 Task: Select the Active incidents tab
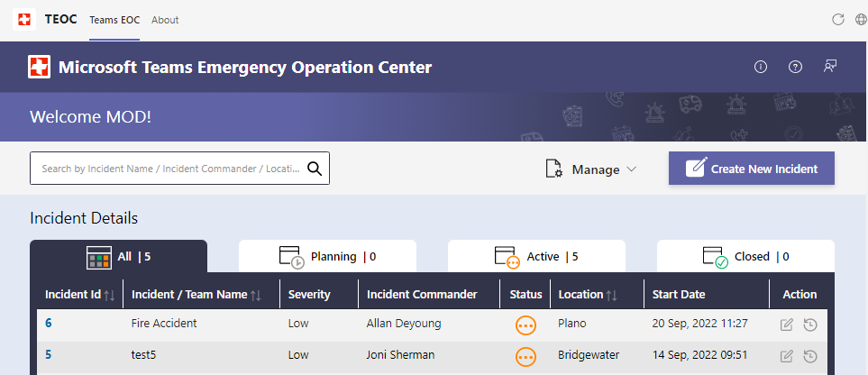pyautogui.click(x=536, y=257)
